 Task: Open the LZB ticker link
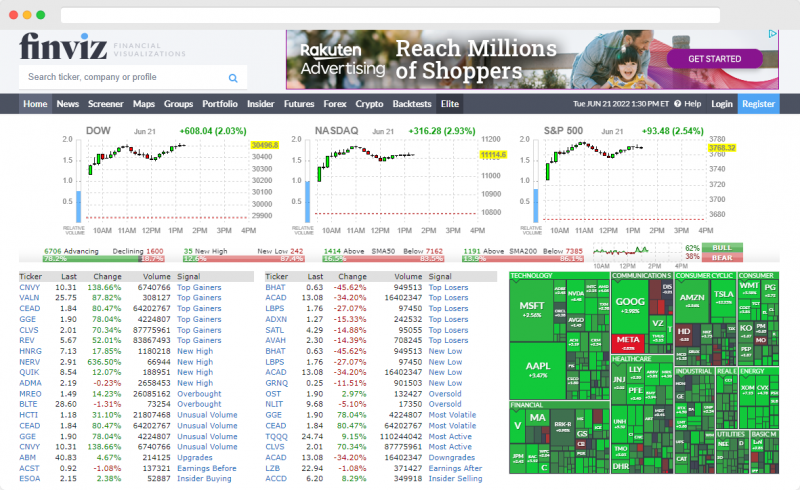pos(272,468)
